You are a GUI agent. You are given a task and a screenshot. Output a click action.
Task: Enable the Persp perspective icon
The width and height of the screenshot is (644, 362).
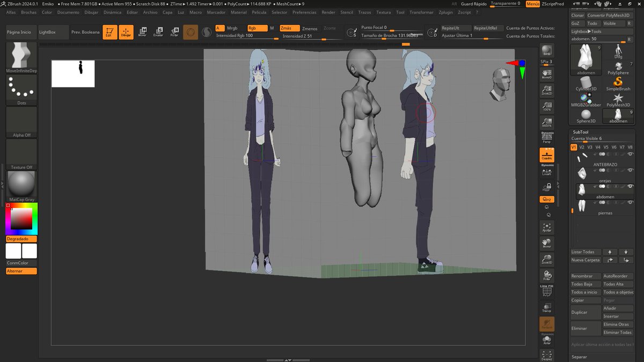[x=547, y=138]
